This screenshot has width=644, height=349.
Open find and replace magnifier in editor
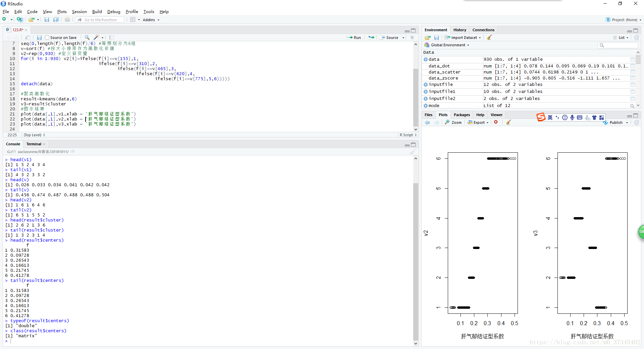pyautogui.click(x=87, y=38)
